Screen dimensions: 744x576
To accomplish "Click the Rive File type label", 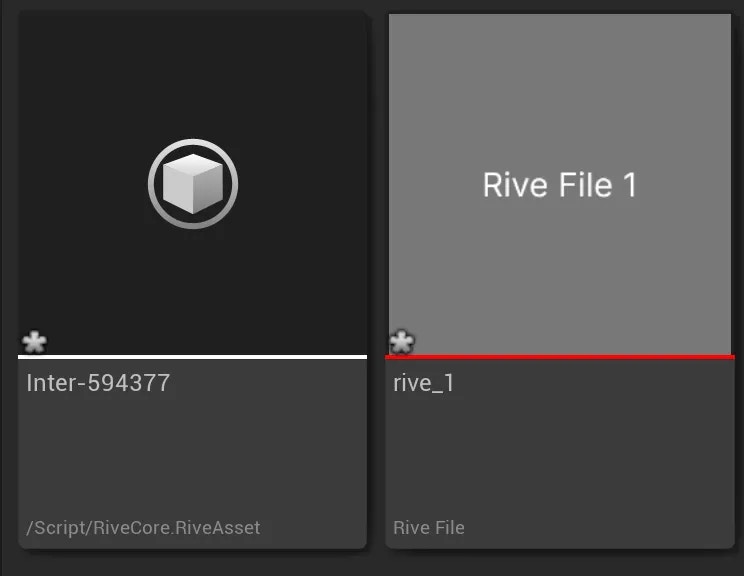I will [x=429, y=528].
